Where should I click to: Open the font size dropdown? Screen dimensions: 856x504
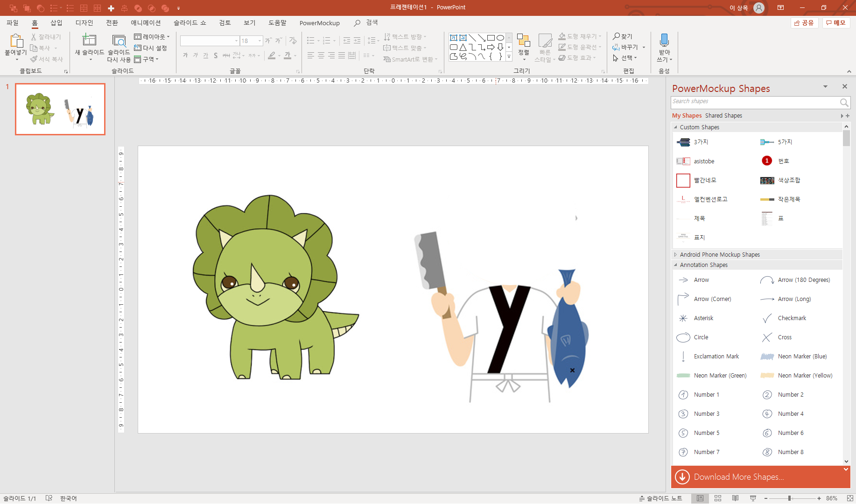(x=260, y=41)
